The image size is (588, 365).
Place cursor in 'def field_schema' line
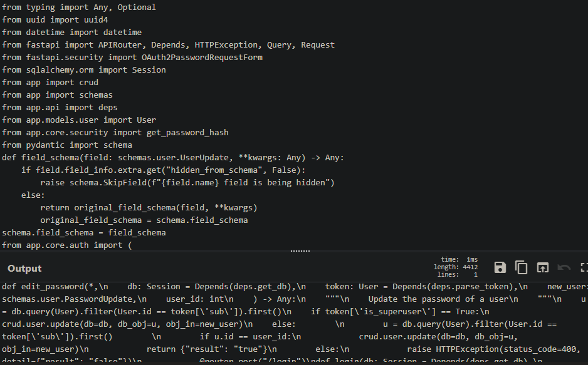[x=172, y=158]
